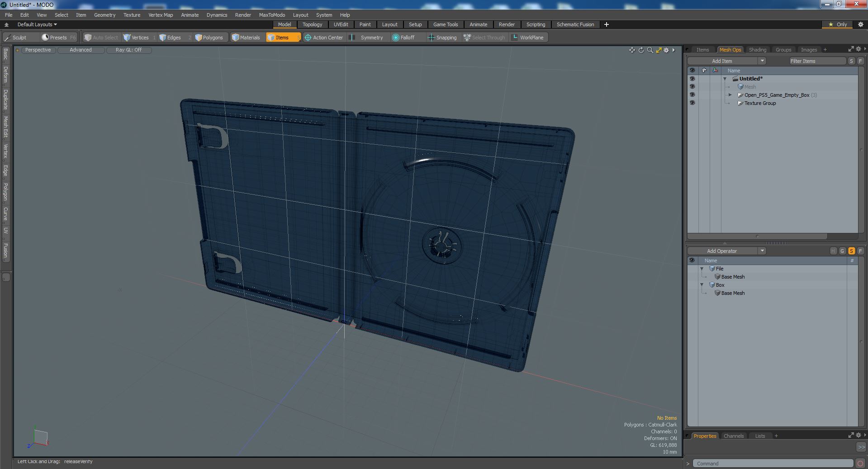Click the Add Item button
This screenshot has width=868, height=469.
click(722, 61)
